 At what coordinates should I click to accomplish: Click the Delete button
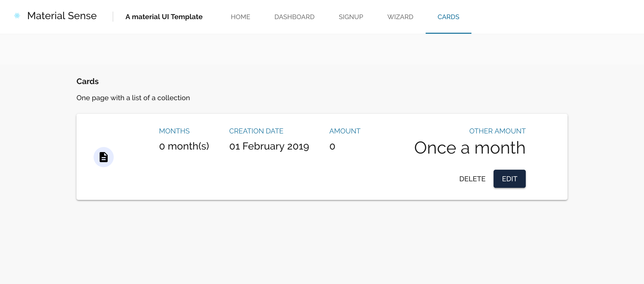coord(472,179)
